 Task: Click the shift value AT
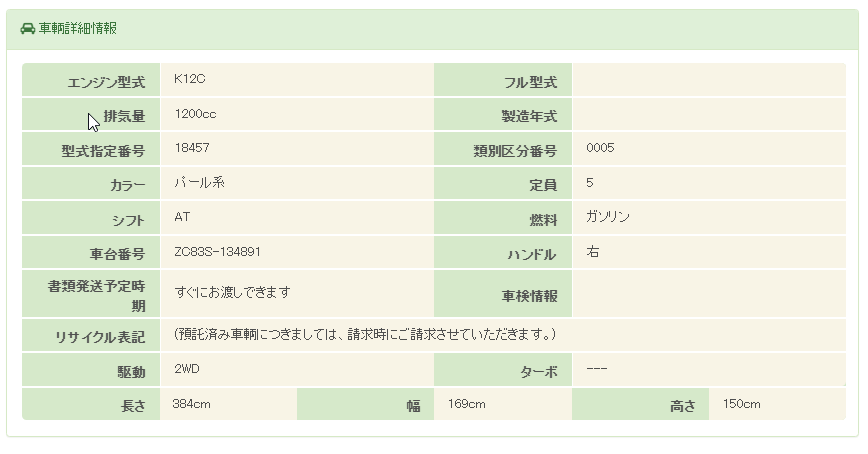pyautogui.click(x=182, y=217)
